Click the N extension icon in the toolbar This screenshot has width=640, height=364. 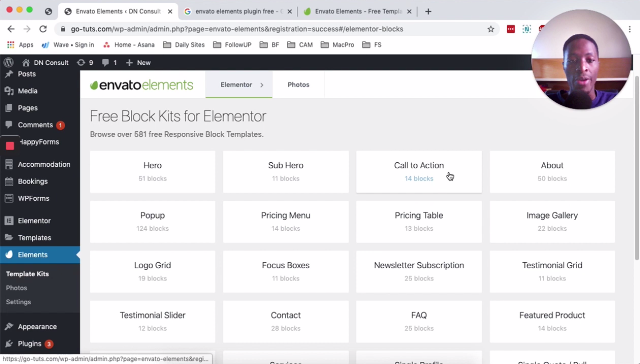tap(526, 29)
